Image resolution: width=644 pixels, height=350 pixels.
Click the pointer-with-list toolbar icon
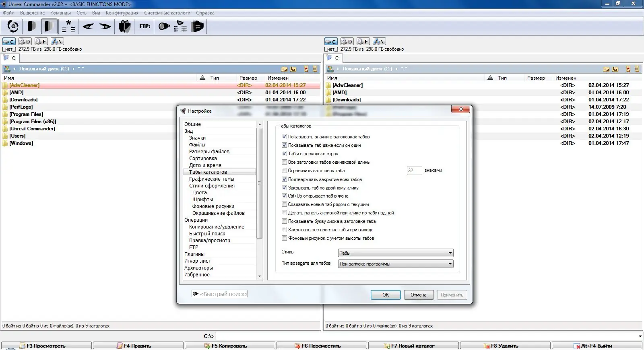click(x=181, y=27)
